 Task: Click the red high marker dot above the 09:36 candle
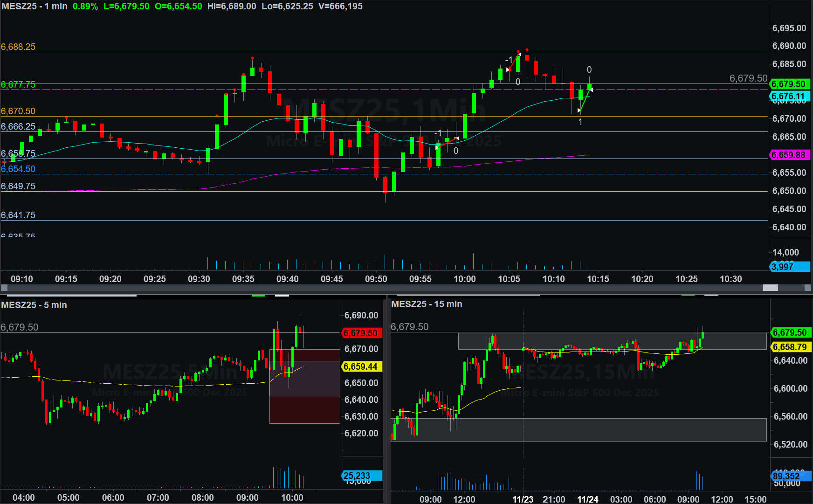(252, 58)
